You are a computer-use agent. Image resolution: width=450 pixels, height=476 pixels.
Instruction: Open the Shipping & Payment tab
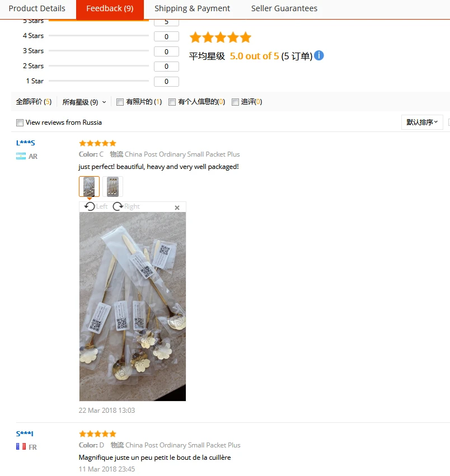point(192,8)
